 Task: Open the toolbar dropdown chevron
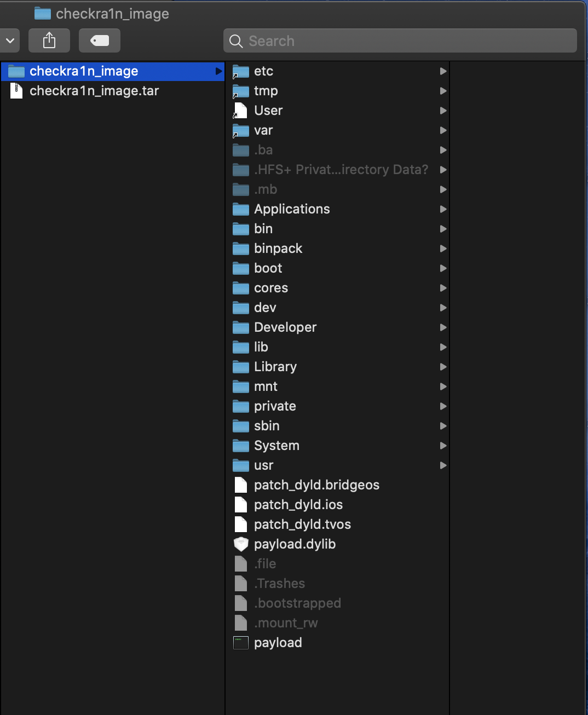pos(10,41)
